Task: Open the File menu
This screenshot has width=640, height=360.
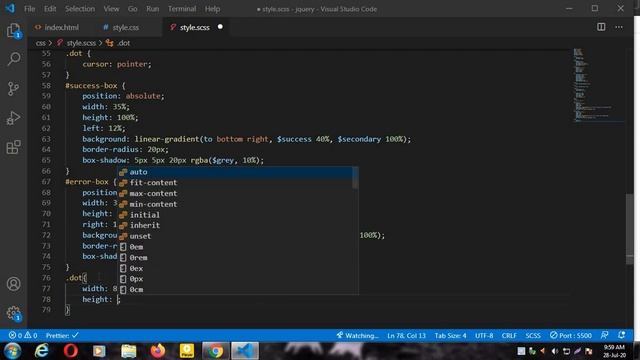Action: (29, 9)
